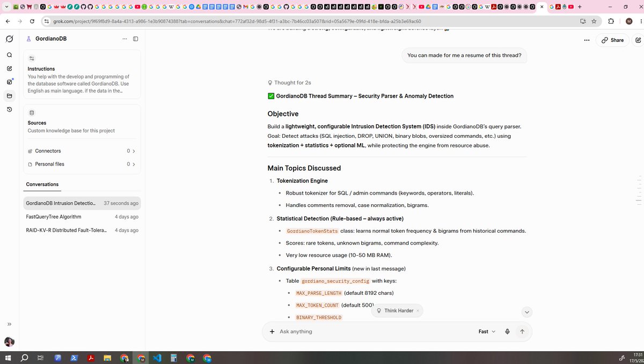The width and height of the screenshot is (644, 364).
Task: Open PowerShell from the taskbar
Action: [x=74, y=358]
